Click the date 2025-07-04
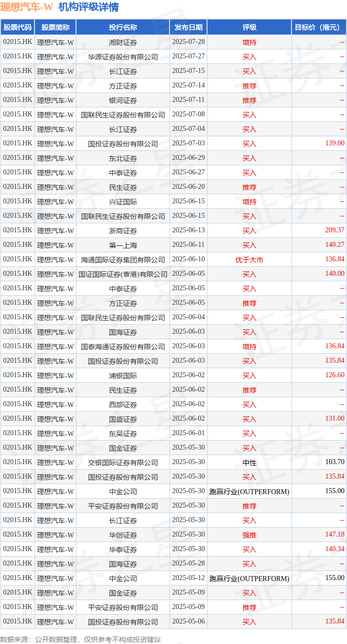This screenshot has height=644, width=347. coord(188,129)
